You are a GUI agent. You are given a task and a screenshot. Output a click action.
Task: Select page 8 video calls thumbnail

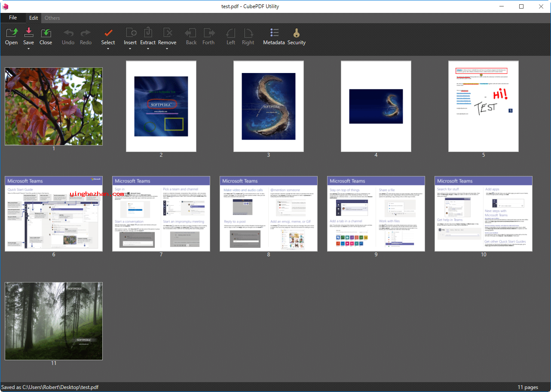pos(269,213)
